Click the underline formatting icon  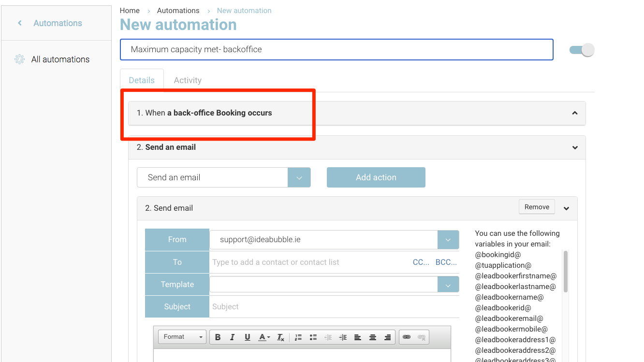[247, 337]
